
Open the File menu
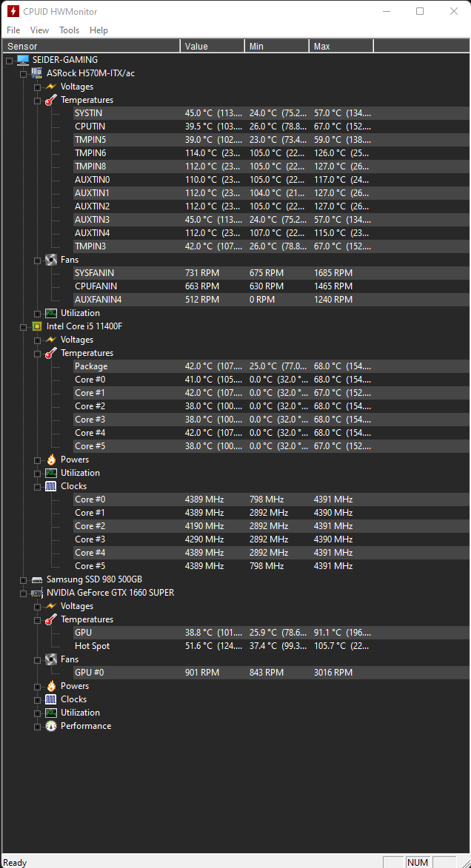point(13,30)
